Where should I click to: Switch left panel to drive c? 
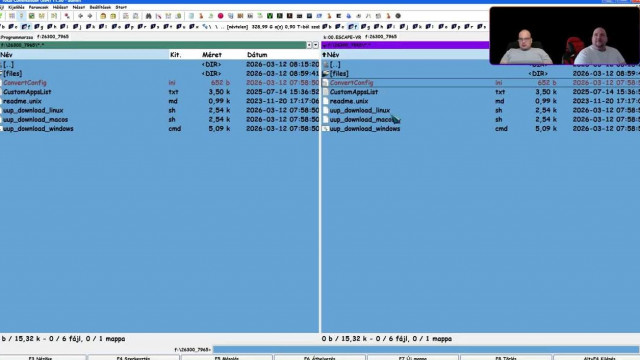(x=13, y=27)
